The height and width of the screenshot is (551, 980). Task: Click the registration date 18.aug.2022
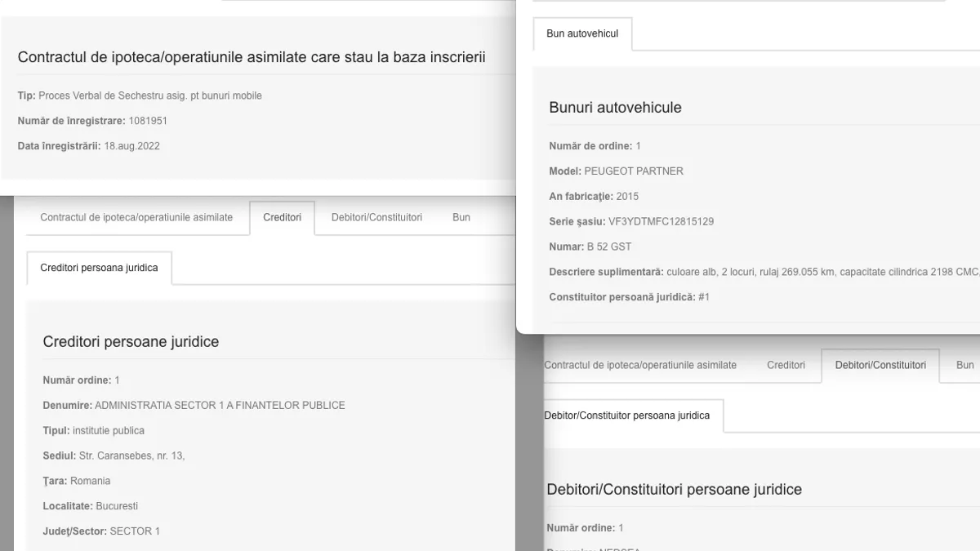pos(131,146)
